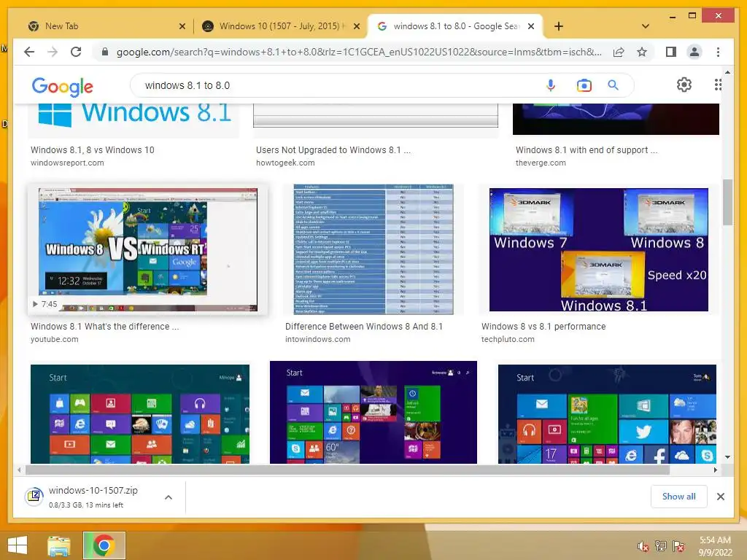This screenshot has height=560, width=747.
Task: Open the purple Start screen thumbnail with 60°
Action: tap(373, 413)
